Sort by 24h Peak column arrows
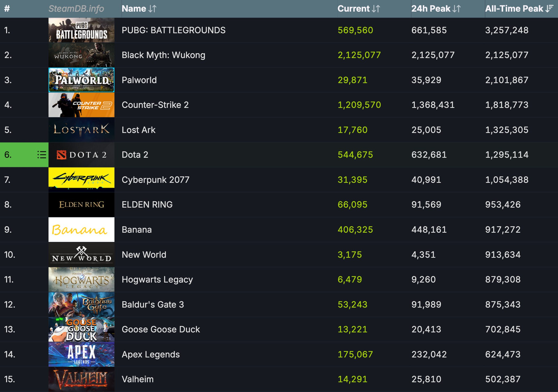The width and height of the screenshot is (558, 392). click(x=456, y=9)
